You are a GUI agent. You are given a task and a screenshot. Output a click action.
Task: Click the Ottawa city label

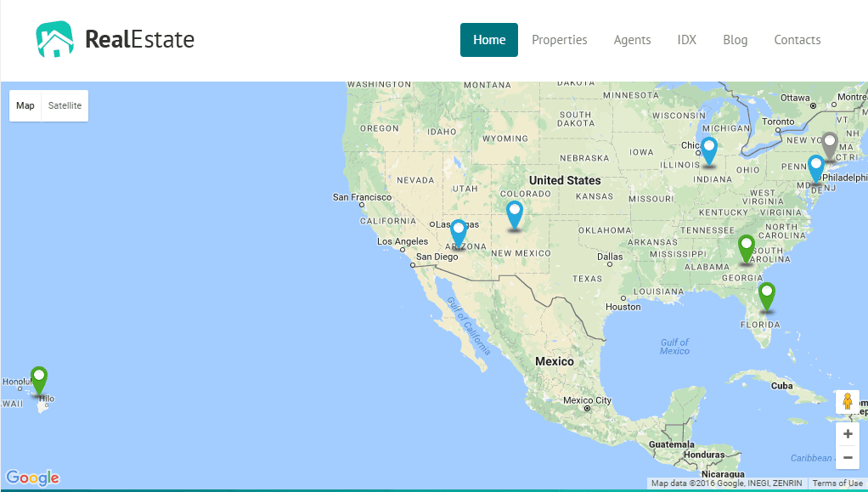pyautogui.click(x=796, y=98)
